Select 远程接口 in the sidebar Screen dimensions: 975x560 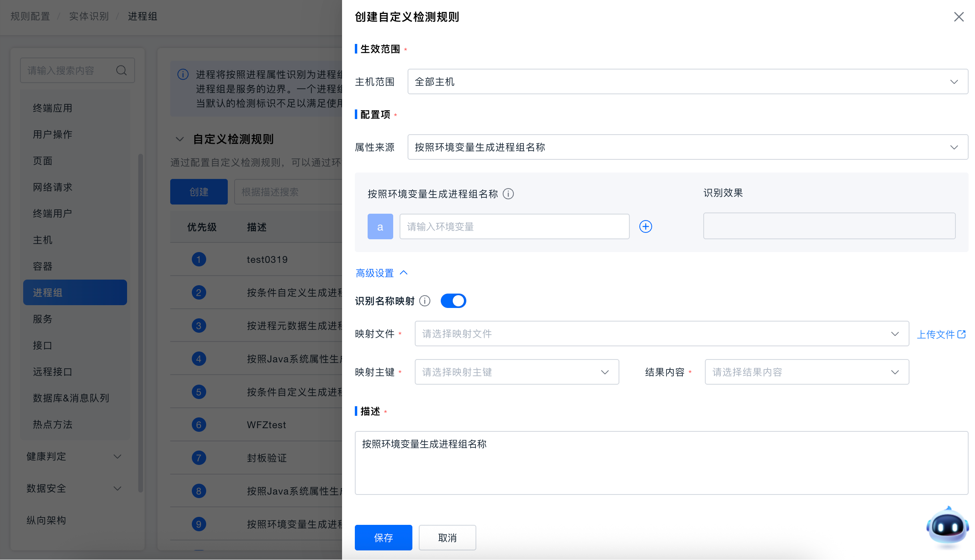pyautogui.click(x=75, y=371)
